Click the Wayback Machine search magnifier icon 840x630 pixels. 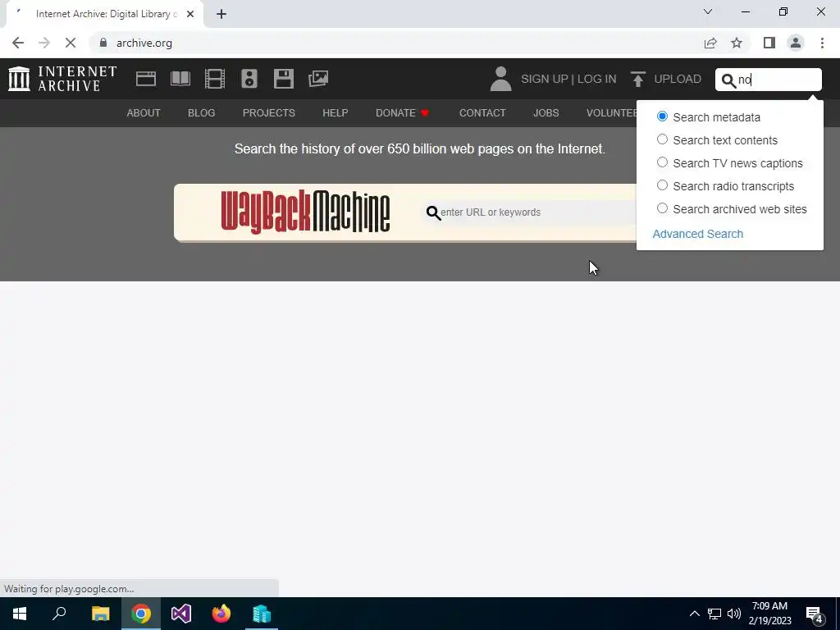[x=433, y=213]
